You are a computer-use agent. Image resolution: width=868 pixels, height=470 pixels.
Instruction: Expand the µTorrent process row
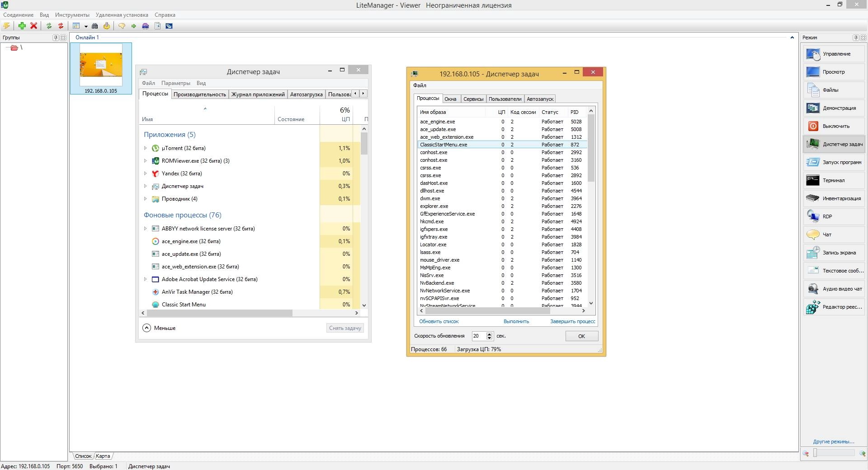coord(145,148)
